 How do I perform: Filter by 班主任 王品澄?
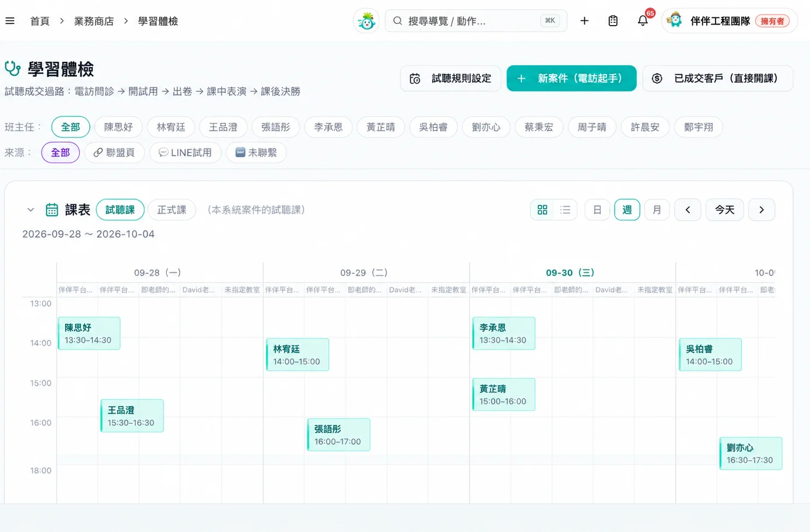(x=223, y=127)
